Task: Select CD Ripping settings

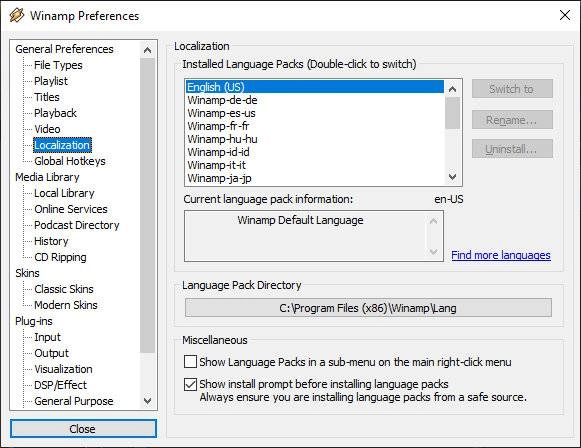Action: pos(60,257)
